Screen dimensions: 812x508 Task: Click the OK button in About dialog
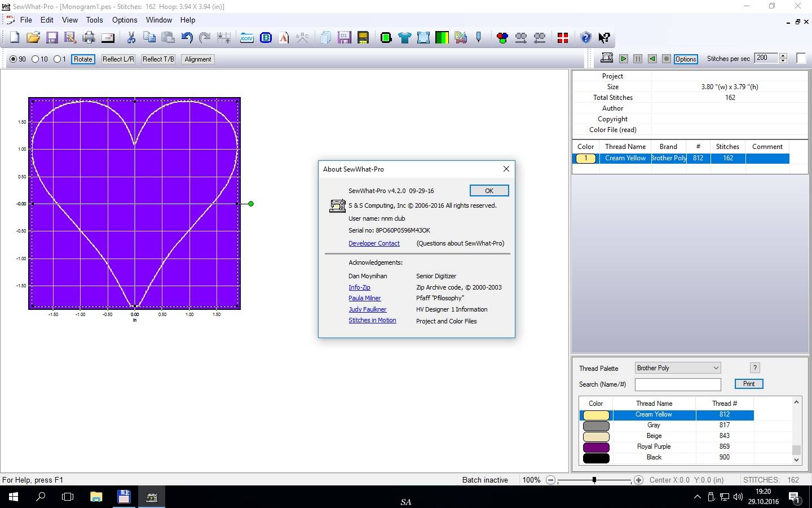(x=489, y=191)
